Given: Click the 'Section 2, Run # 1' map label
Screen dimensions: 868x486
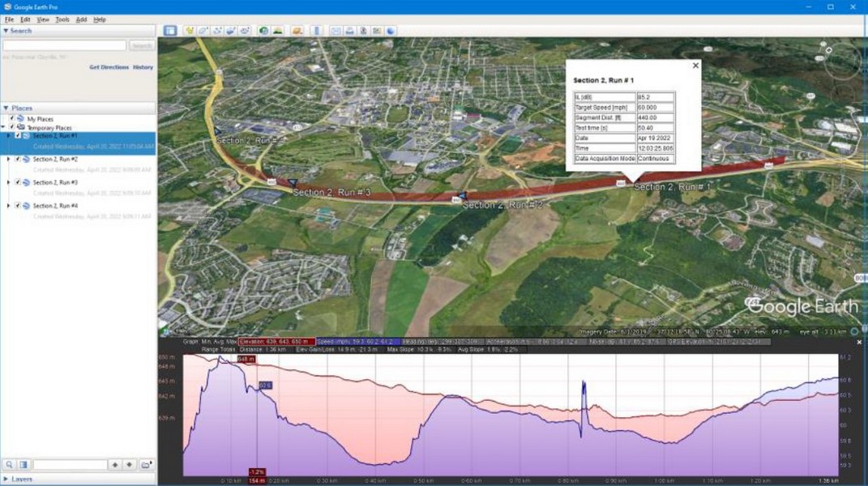Looking at the screenshot, I should click(672, 187).
